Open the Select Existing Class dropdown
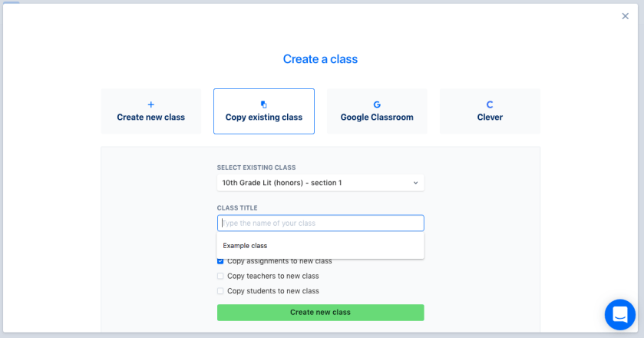 point(320,183)
